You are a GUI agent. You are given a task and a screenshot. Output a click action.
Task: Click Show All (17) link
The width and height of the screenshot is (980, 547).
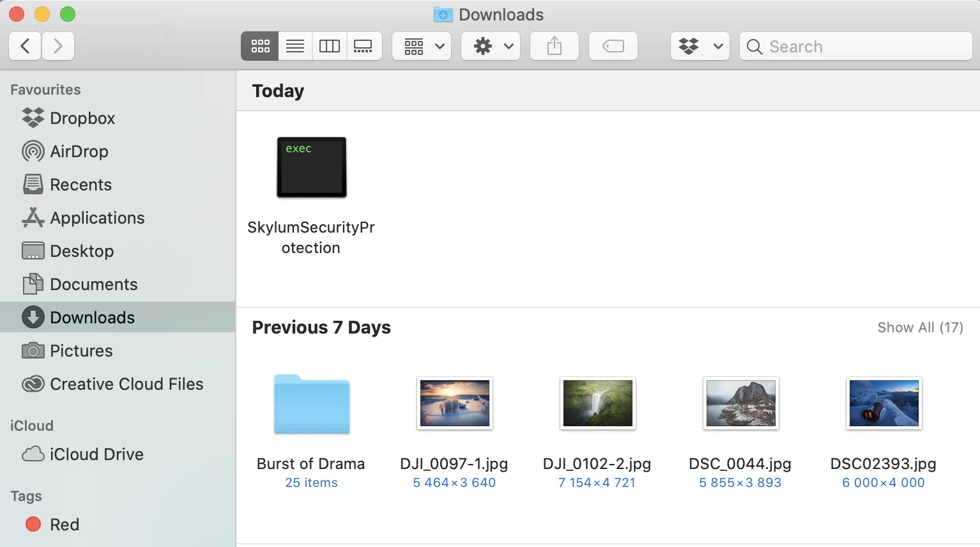tap(920, 327)
